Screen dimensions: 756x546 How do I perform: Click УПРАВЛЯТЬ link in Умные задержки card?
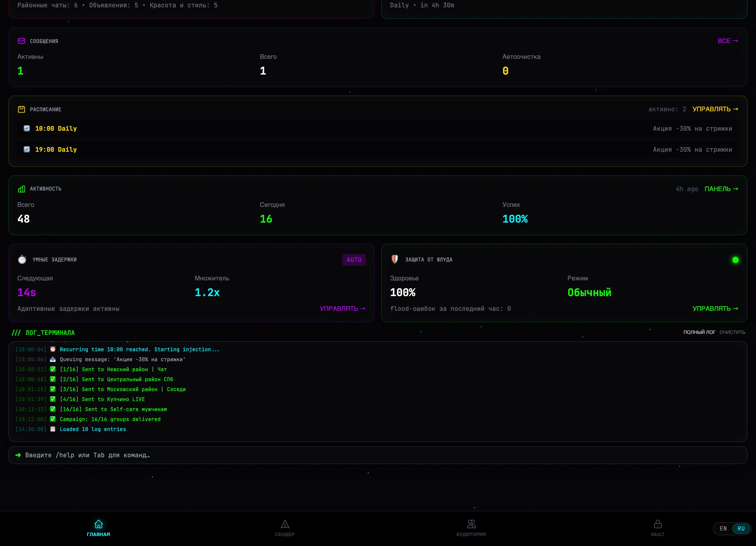343,308
